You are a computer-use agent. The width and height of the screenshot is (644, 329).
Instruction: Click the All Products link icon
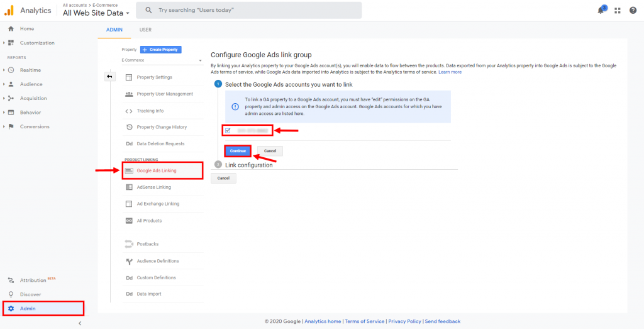point(129,221)
